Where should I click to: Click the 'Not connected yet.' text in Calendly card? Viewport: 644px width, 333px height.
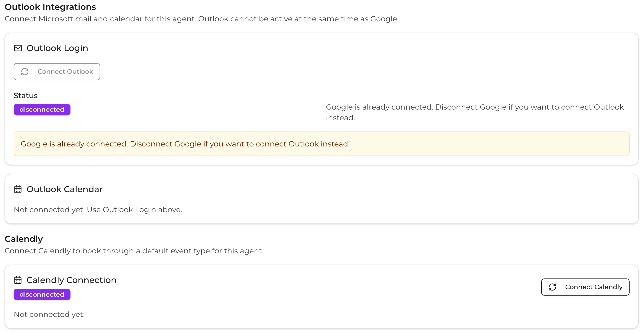point(49,314)
